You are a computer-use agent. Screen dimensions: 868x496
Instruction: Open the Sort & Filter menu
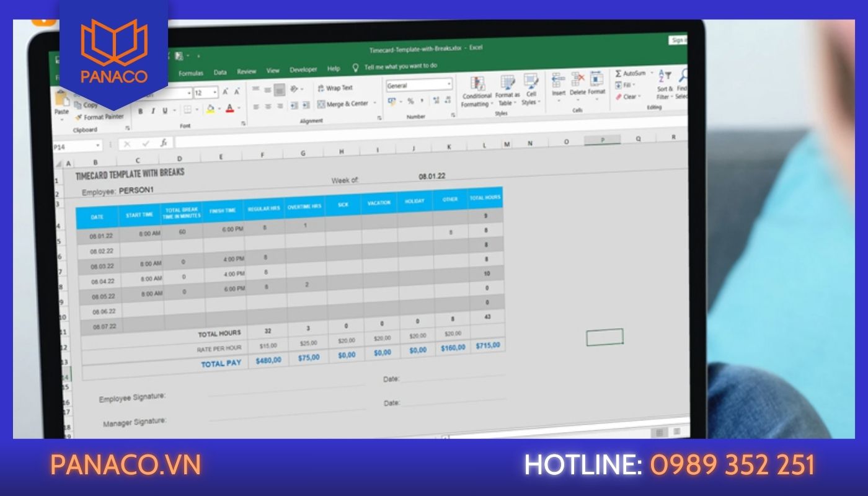664,85
